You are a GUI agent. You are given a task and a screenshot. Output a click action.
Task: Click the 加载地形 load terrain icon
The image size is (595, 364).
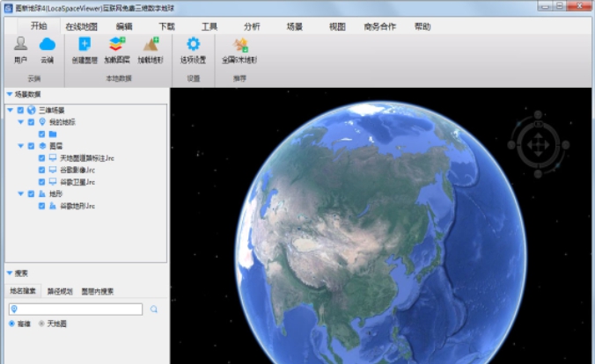(x=151, y=44)
